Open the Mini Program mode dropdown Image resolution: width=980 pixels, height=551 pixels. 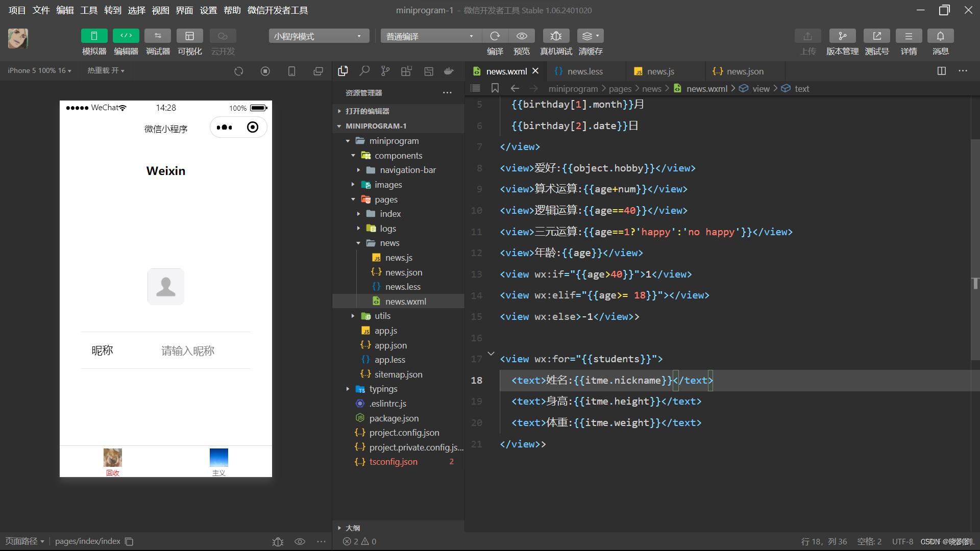click(318, 36)
